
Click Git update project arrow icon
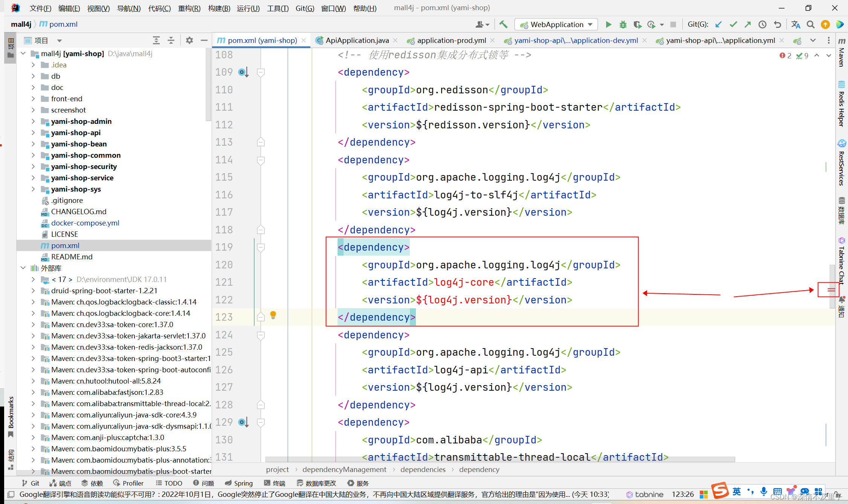pos(718,24)
